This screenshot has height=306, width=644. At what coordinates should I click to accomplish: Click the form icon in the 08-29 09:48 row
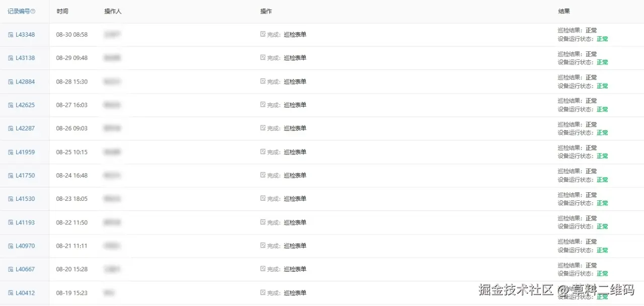(x=263, y=57)
